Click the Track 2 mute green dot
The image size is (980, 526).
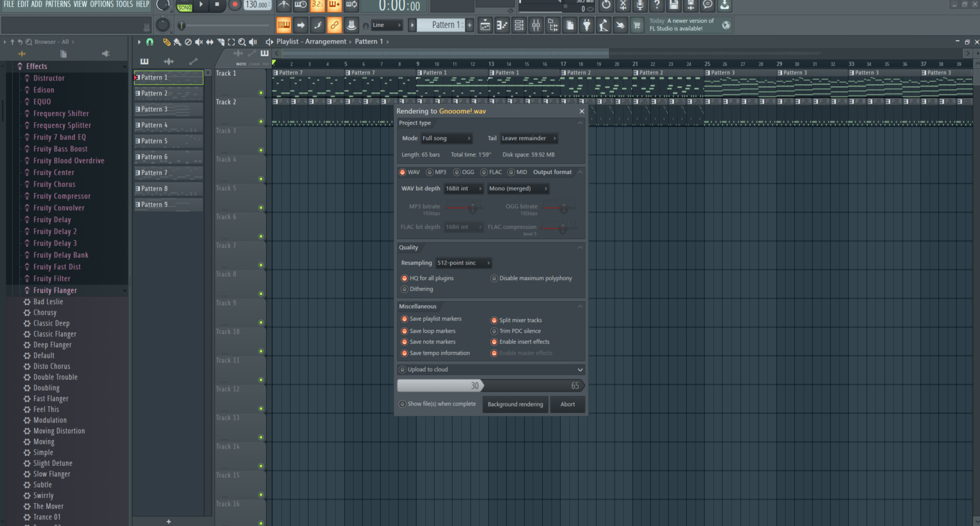[x=261, y=122]
